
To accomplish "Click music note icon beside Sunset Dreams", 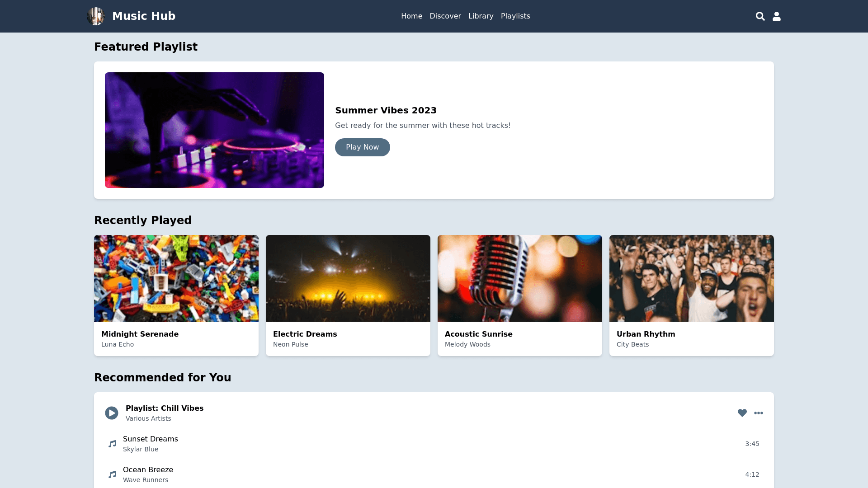I will click(x=112, y=444).
